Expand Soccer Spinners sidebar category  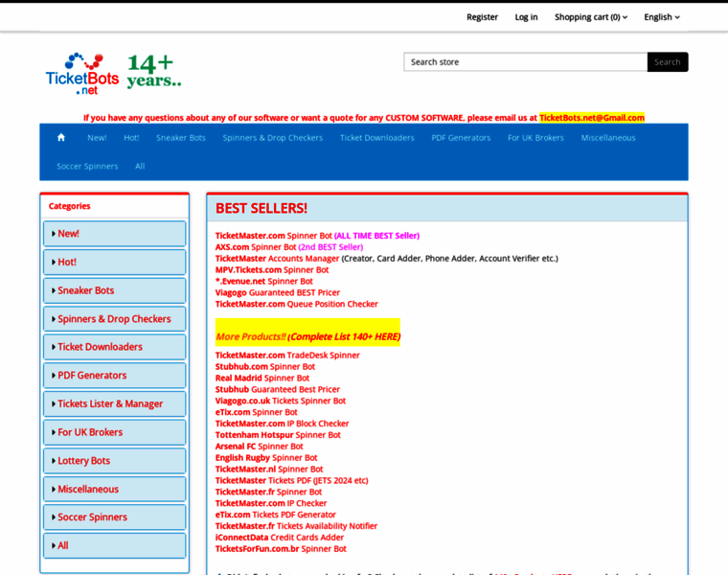(x=115, y=517)
